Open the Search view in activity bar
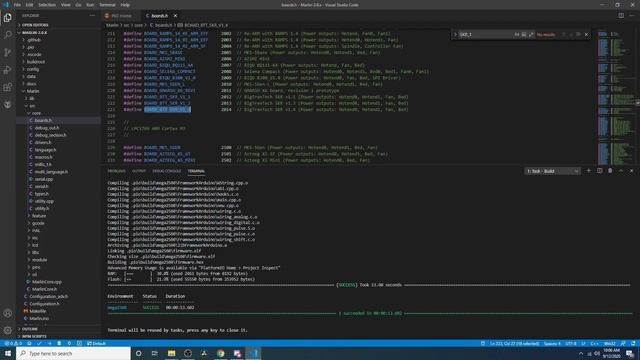The width and height of the screenshot is (640, 360). (8, 35)
